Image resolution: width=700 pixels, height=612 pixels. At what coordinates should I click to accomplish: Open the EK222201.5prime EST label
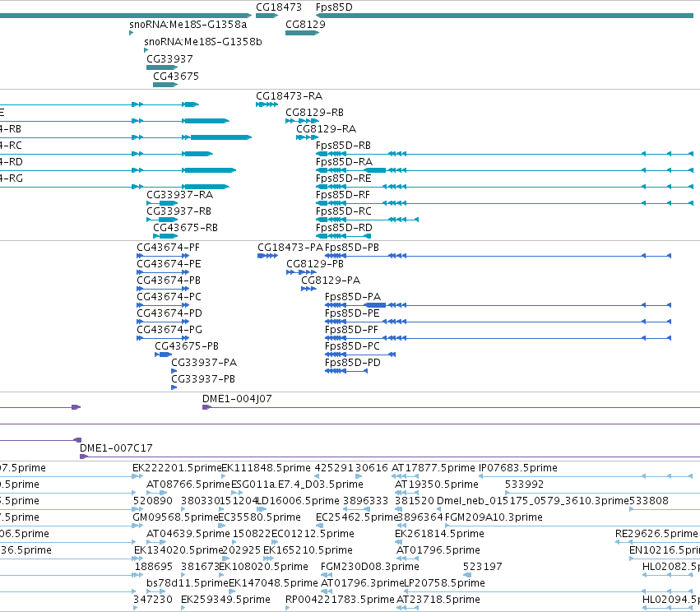177,468
